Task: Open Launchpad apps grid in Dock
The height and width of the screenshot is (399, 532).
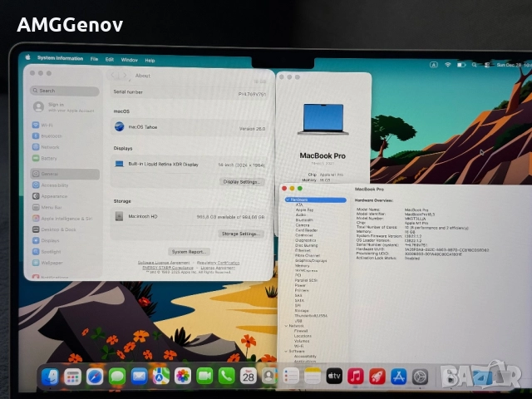Action: [x=72, y=377]
